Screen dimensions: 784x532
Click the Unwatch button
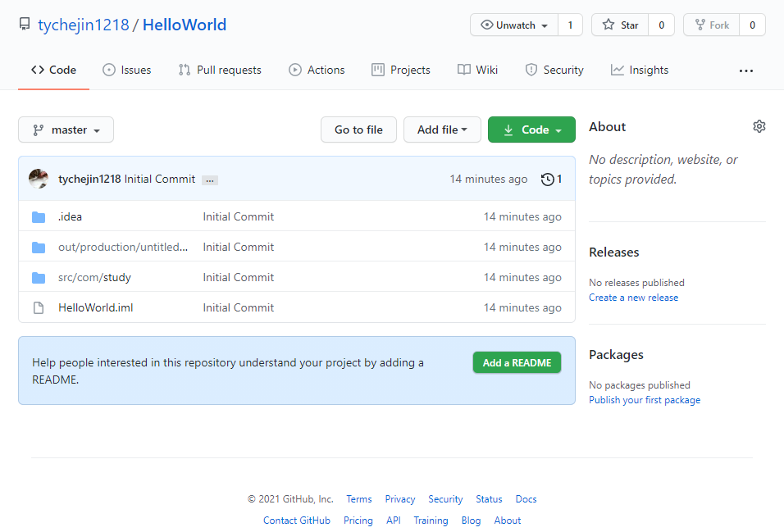coord(514,25)
